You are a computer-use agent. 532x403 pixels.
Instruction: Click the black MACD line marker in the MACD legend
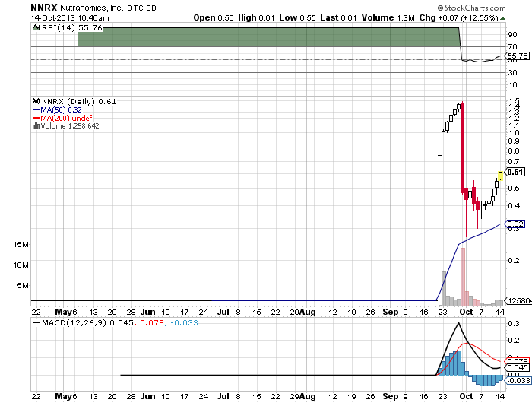point(36,322)
